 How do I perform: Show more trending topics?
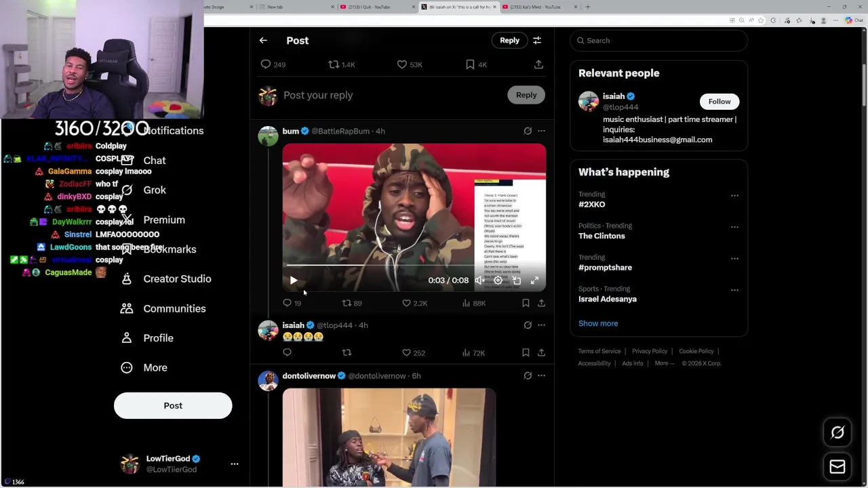tap(598, 323)
